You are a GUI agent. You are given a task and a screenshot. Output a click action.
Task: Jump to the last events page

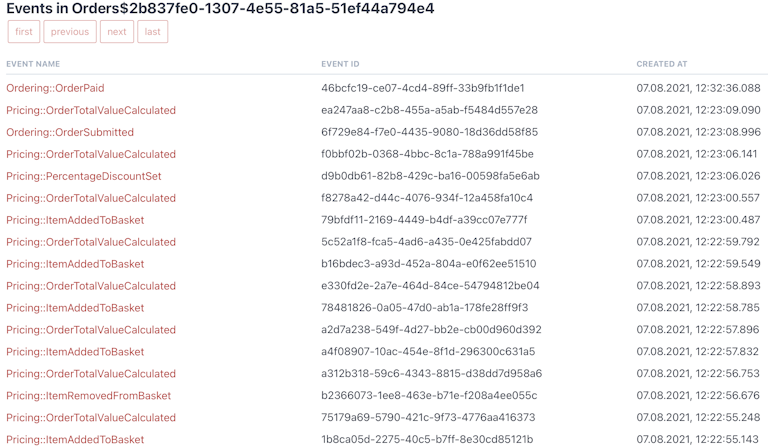tap(152, 32)
